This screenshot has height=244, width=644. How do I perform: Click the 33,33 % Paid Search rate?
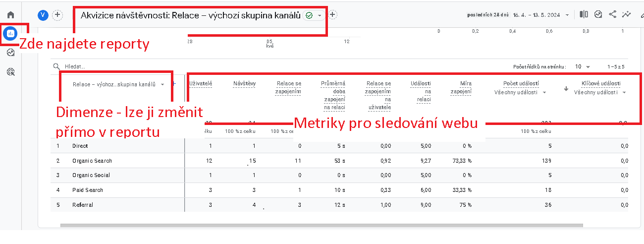(461, 190)
